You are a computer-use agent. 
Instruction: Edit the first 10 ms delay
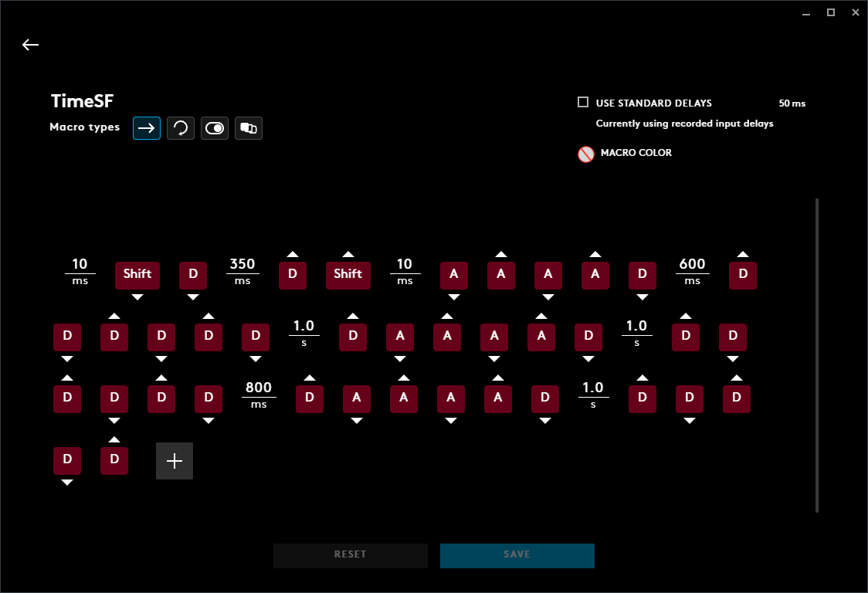(x=80, y=272)
